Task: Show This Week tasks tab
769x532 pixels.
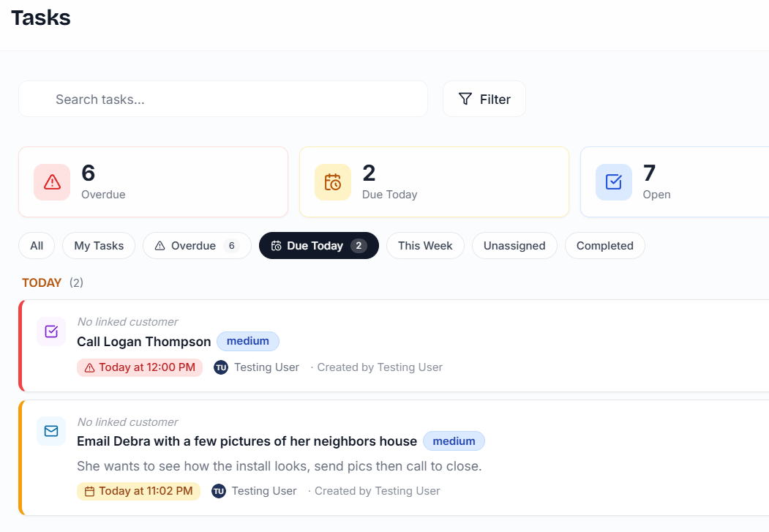Action: click(x=425, y=246)
